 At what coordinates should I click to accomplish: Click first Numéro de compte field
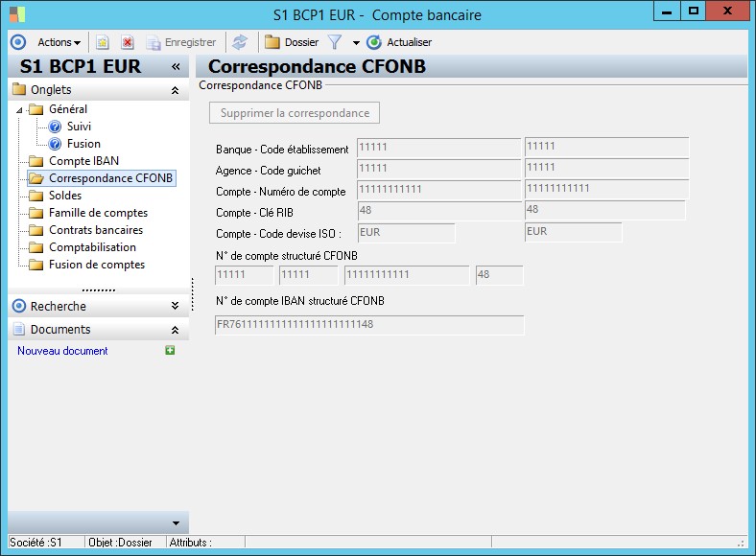[x=438, y=190]
